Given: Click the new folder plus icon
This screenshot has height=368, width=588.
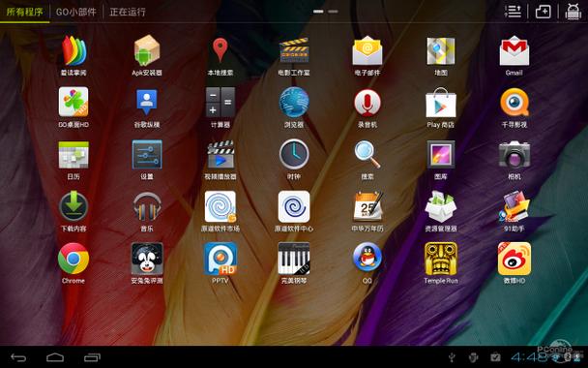Looking at the screenshot, I should point(543,12).
